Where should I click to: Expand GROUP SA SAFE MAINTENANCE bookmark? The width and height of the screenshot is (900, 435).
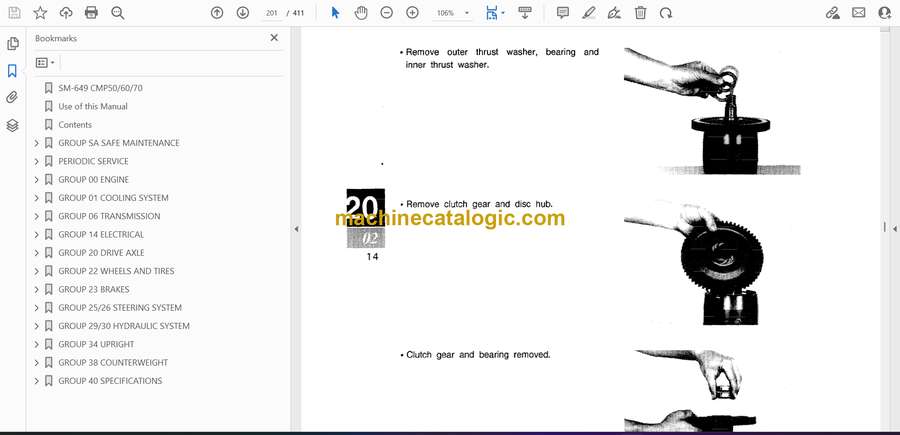click(x=37, y=143)
